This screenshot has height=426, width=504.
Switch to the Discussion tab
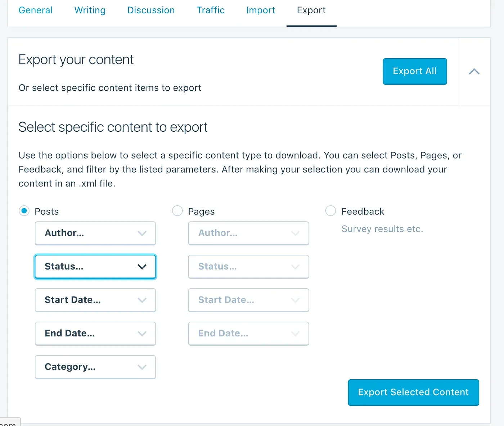tap(151, 10)
